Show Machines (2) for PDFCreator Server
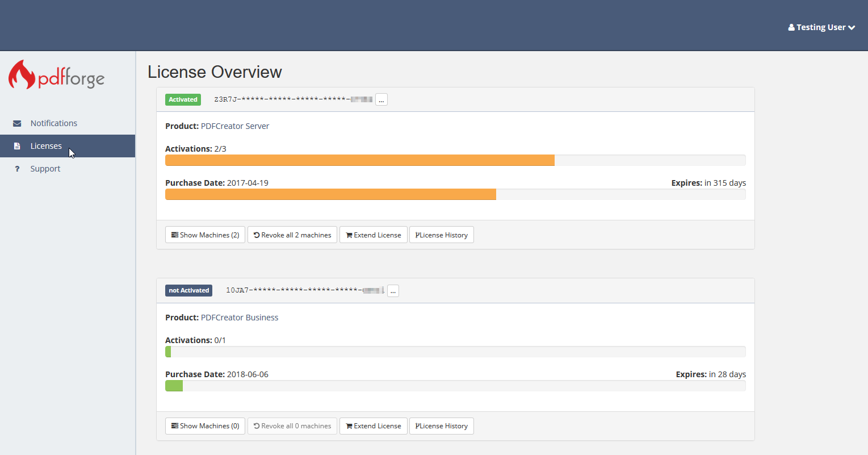Screen dimensions: 868x455 pyautogui.click(x=205, y=235)
